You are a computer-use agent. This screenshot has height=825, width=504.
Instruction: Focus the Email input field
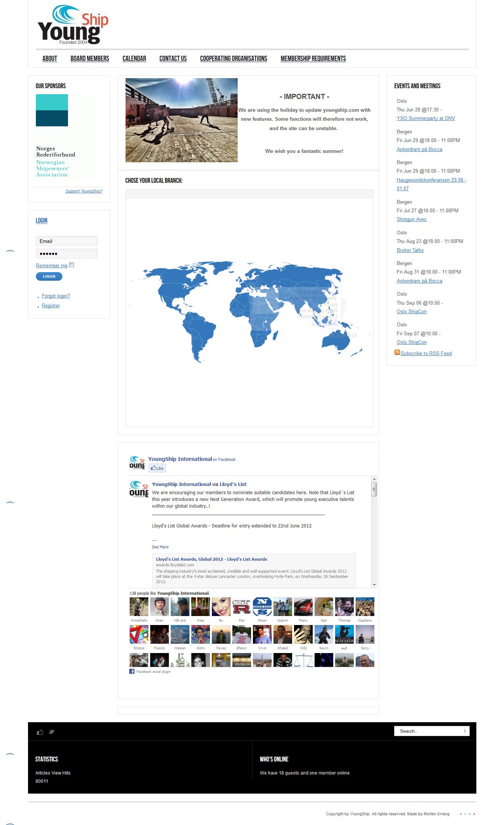(67, 241)
